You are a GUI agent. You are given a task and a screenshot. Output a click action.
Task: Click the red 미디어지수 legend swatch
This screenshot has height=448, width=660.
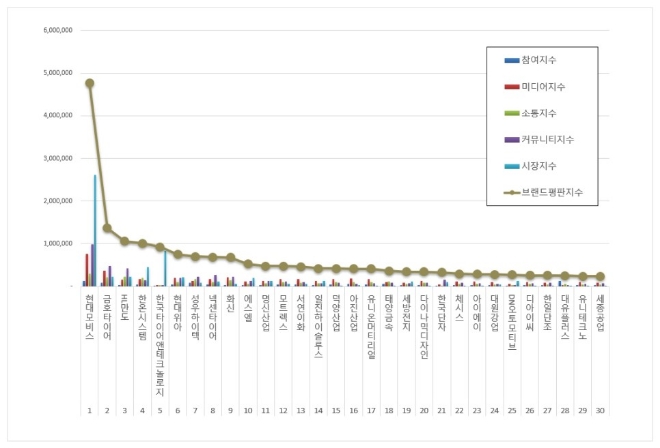pyautogui.click(x=514, y=87)
